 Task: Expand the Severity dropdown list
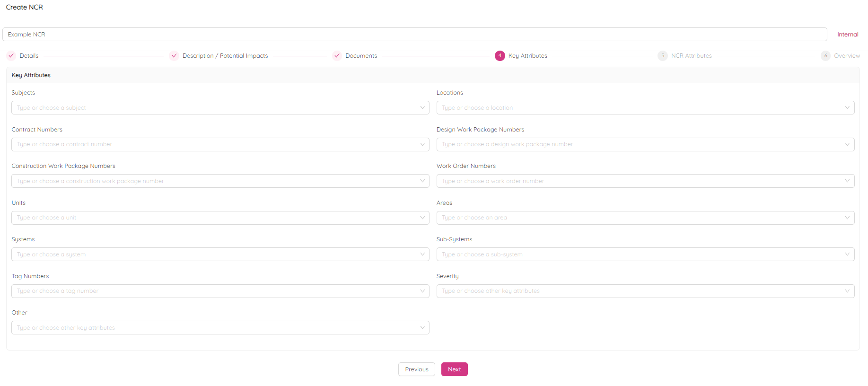click(x=645, y=291)
